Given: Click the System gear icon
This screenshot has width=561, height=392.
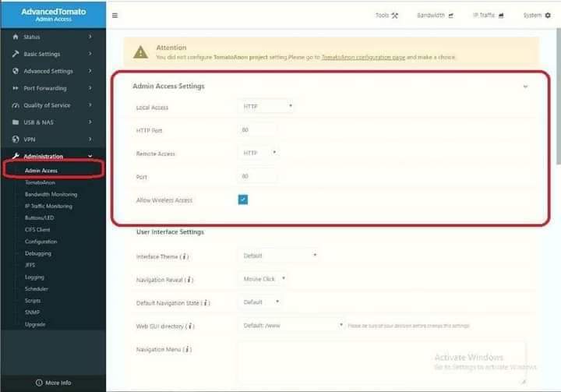Looking at the screenshot, I should coord(548,15).
